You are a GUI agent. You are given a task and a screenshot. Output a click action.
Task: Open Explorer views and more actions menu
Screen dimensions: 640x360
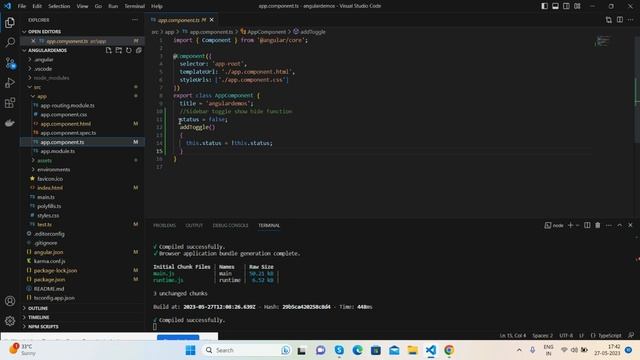tap(135, 20)
